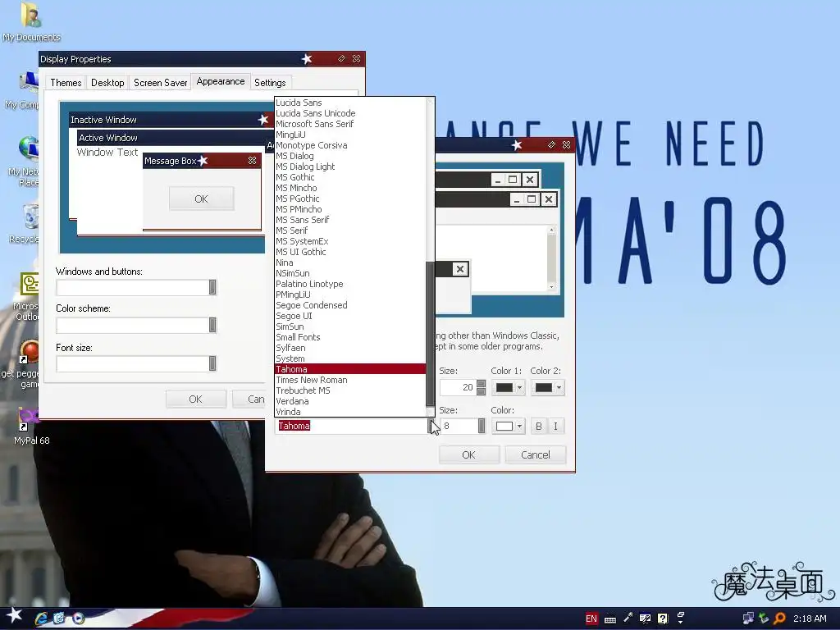Image resolution: width=840 pixels, height=630 pixels.
Task: Decrease item size with the down spinner
Action: point(481,391)
